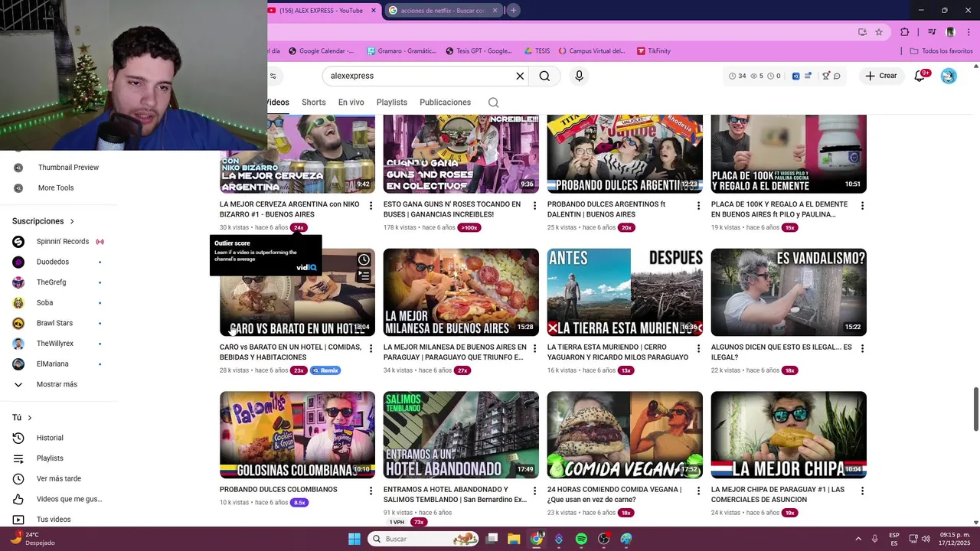Open Brawl Stars subscription channel

(54, 323)
